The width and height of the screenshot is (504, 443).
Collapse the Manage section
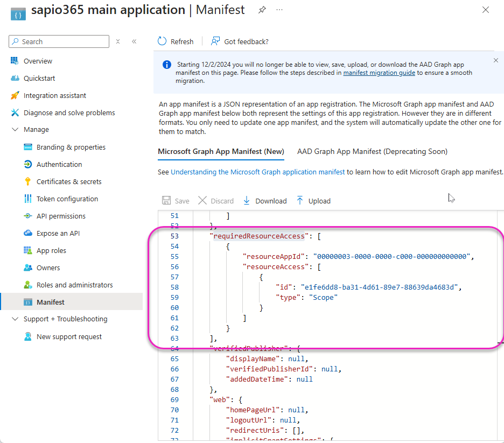pyautogui.click(x=15, y=130)
